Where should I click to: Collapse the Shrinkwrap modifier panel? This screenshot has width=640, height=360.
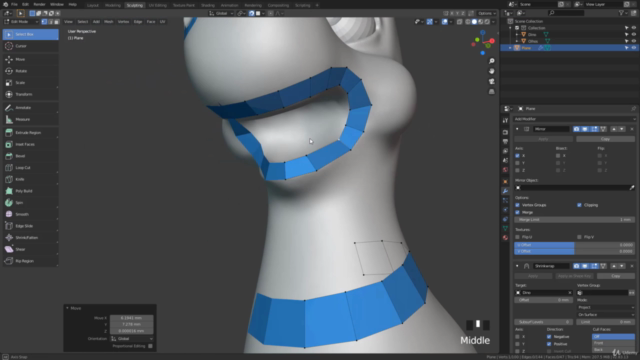pyautogui.click(x=517, y=266)
